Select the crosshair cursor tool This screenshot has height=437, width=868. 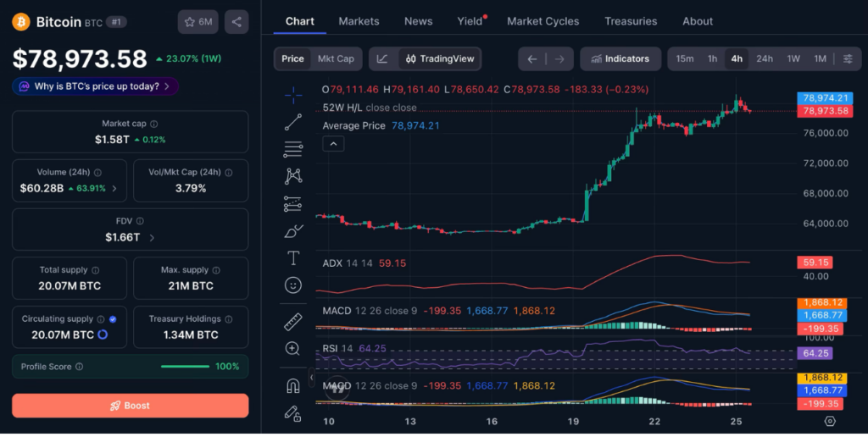[293, 95]
